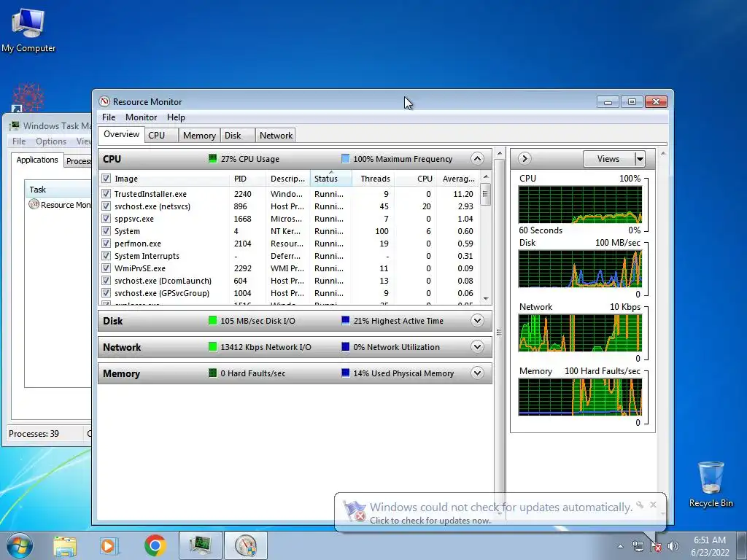The image size is (747, 560).
Task: Open Google Chrome from the taskbar
Action: pos(155,545)
